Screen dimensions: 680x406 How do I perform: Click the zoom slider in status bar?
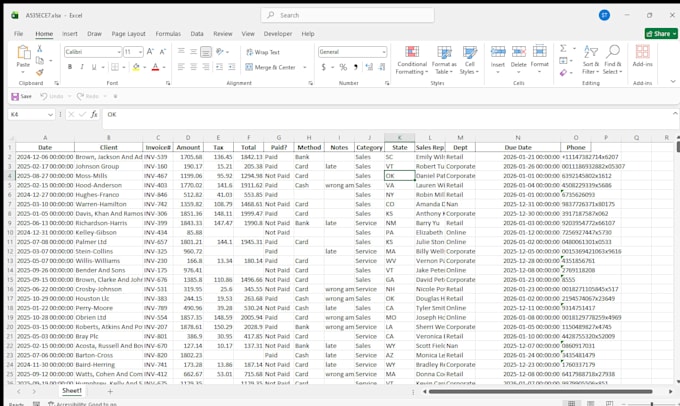coord(651,404)
